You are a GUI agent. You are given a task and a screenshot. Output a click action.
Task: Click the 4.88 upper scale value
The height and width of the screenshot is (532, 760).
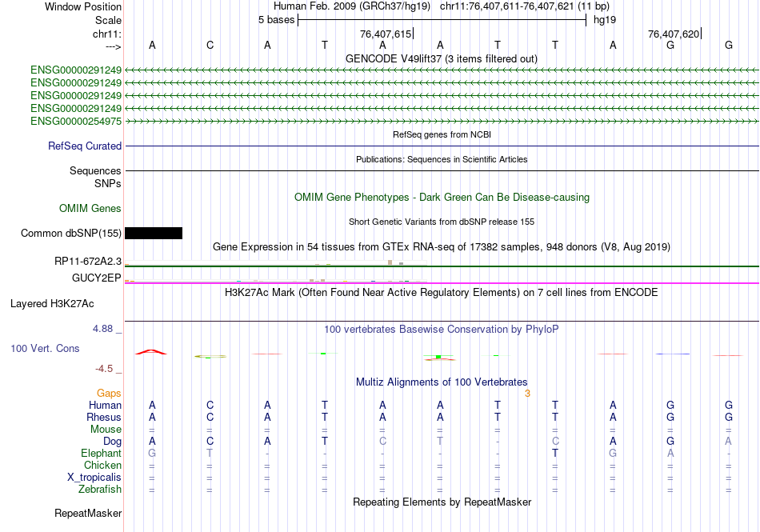point(102,329)
